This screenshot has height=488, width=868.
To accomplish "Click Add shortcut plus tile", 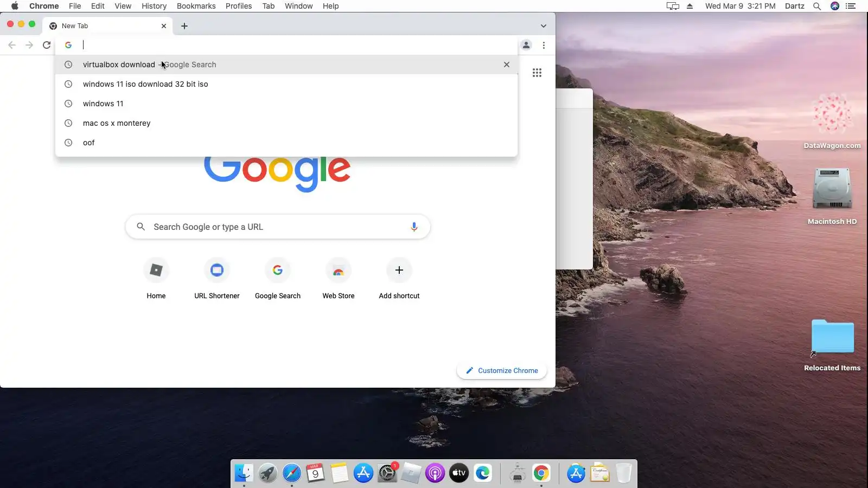I will pos(399,279).
